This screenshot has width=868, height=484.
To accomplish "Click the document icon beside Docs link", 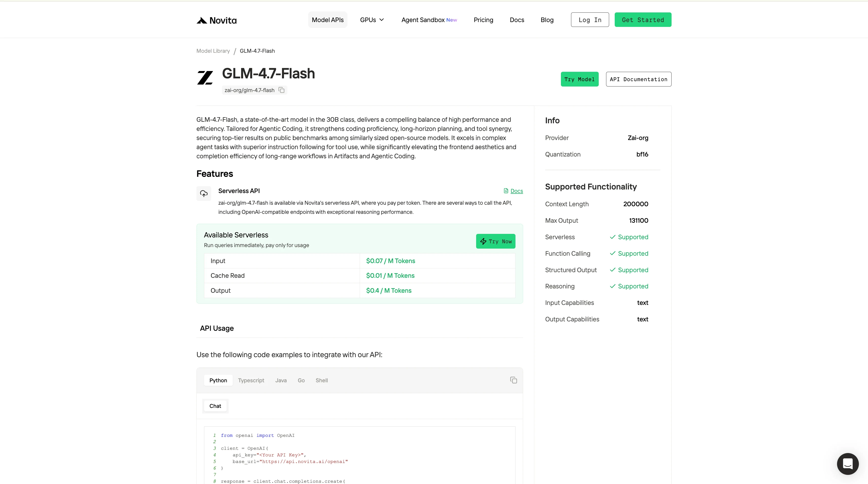I will 506,191.
